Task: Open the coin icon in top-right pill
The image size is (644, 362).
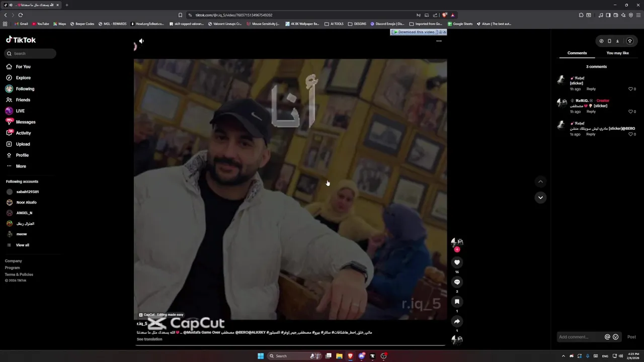Action: coord(629,41)
